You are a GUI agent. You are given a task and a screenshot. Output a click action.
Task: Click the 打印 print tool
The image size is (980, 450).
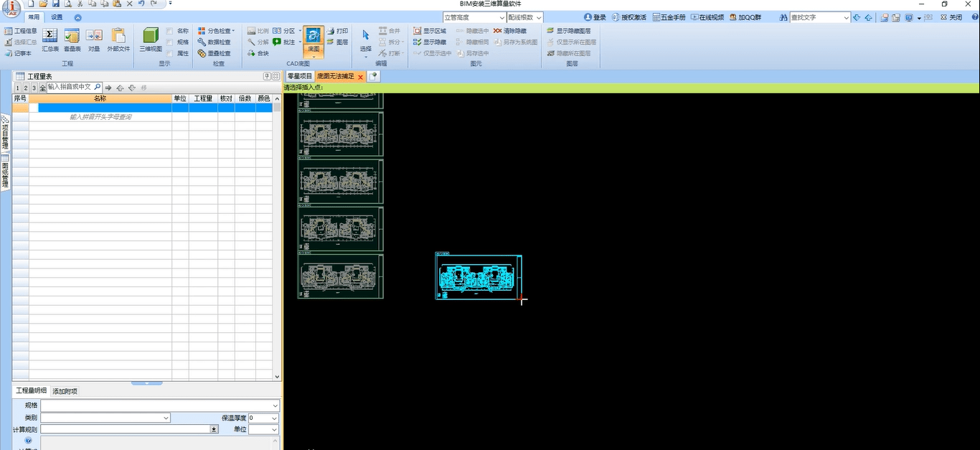337,31
